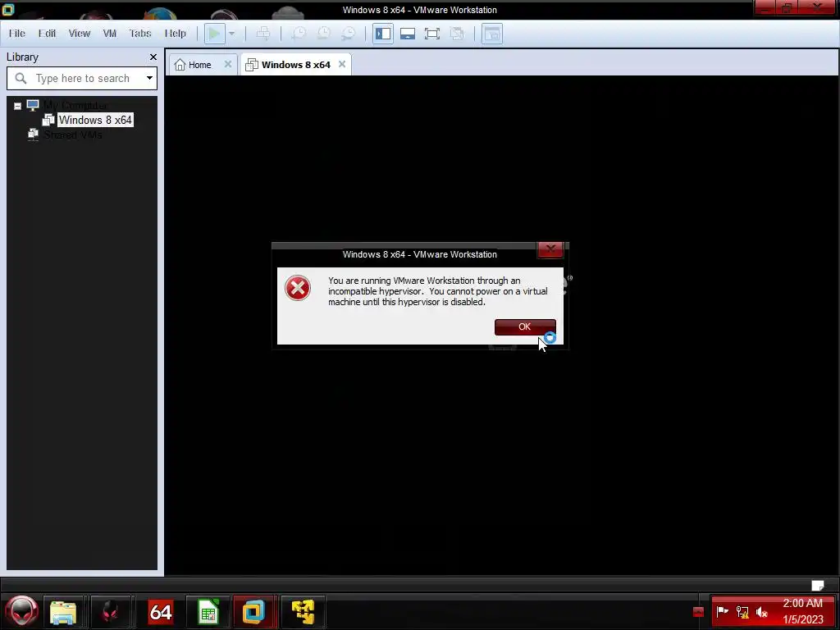Screen dimensions: 840x630
Task: Toggle the thumbnail bar toolbar icon
Action: pos(408,33)
